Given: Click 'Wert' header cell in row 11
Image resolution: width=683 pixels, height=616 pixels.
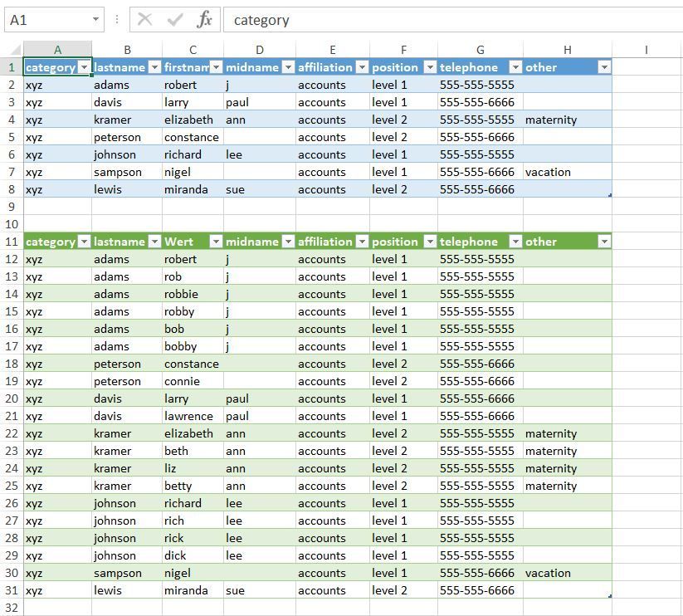Looking at the screenshot, I should coord(193,242).
